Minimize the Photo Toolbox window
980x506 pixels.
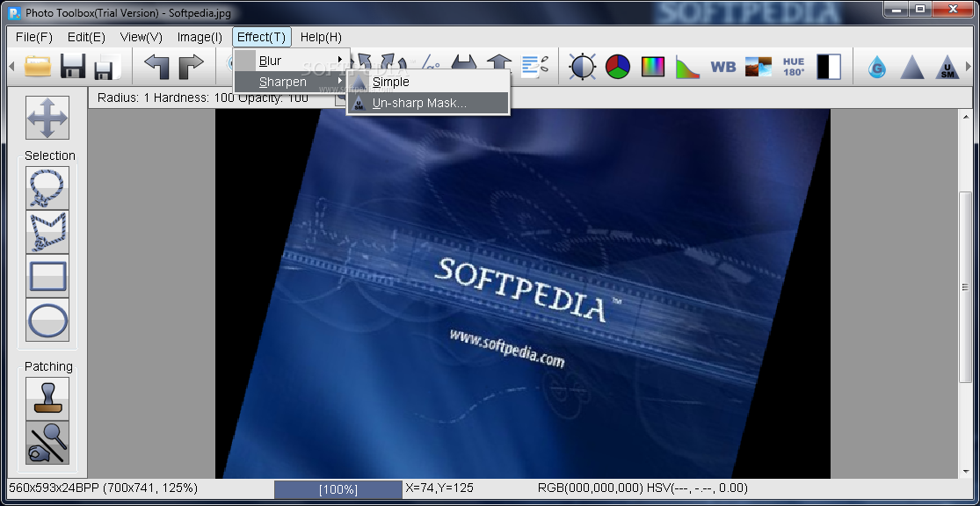click(897, 9)
